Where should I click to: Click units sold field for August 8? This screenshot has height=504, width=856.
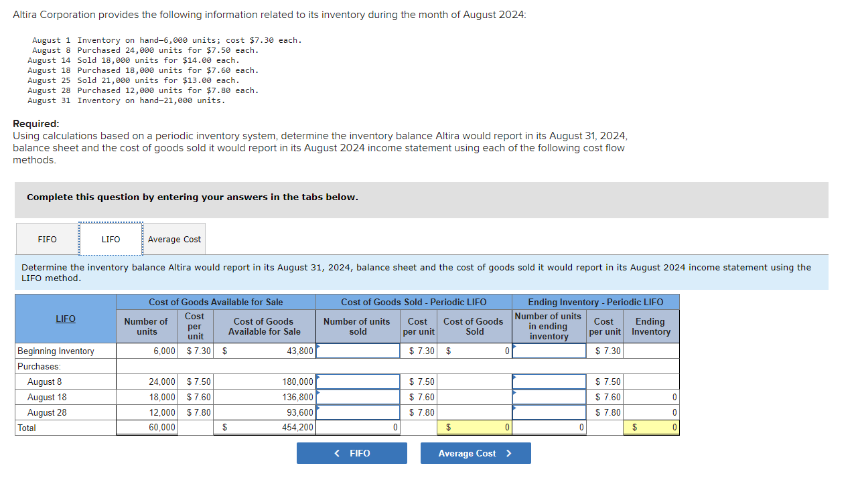[x=358, y=382]
